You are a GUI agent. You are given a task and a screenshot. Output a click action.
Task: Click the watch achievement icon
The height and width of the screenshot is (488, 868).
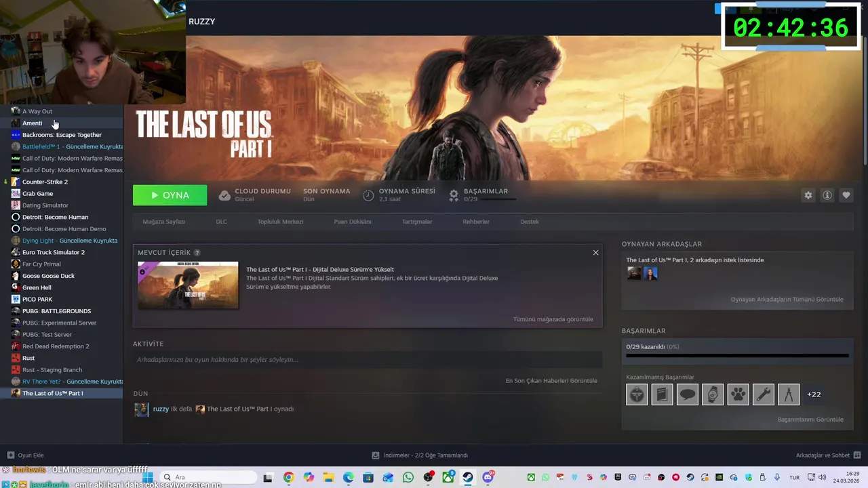tap(713, 394)
